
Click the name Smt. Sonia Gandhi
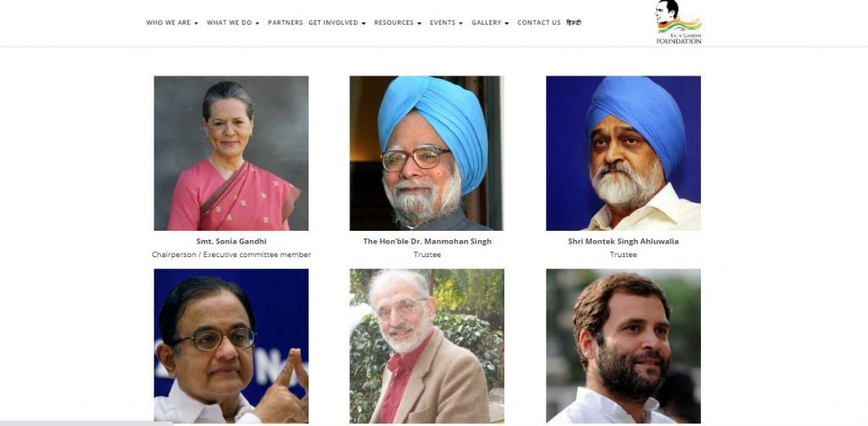coord(231,242)
